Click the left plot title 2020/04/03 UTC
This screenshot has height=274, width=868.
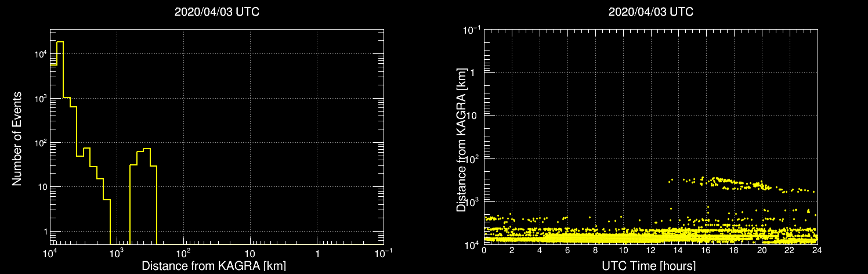point(216,12)
